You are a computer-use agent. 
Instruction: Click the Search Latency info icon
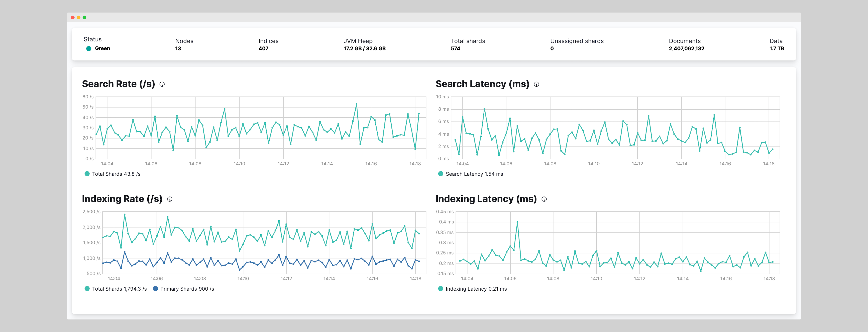click(536, 84)
